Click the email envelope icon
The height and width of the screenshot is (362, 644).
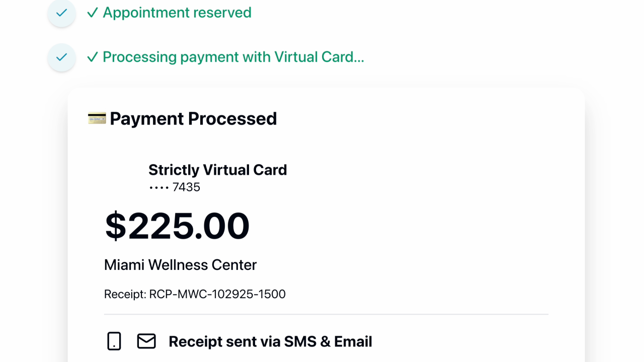146,341
